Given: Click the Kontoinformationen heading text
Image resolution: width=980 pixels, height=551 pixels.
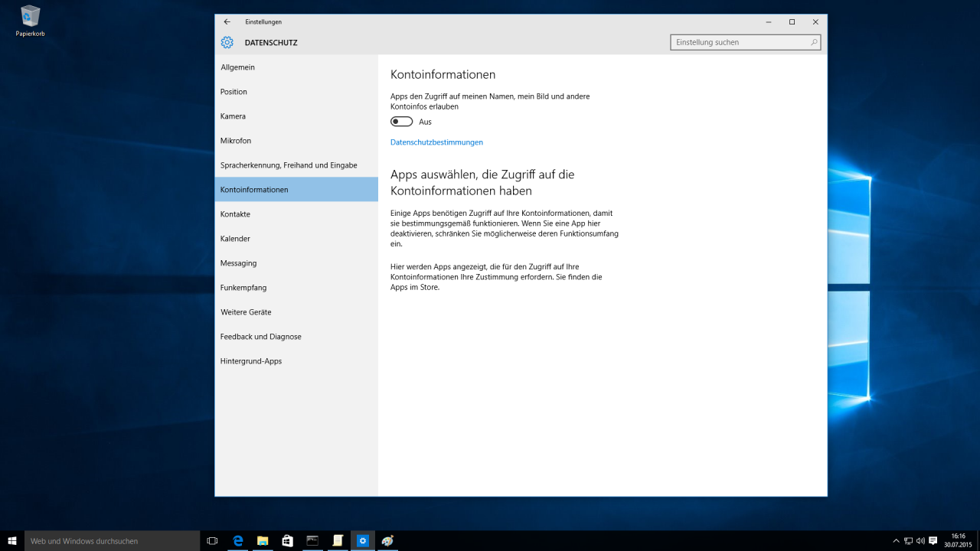Looking at the screenshot, I should click(x=443, y=75).
